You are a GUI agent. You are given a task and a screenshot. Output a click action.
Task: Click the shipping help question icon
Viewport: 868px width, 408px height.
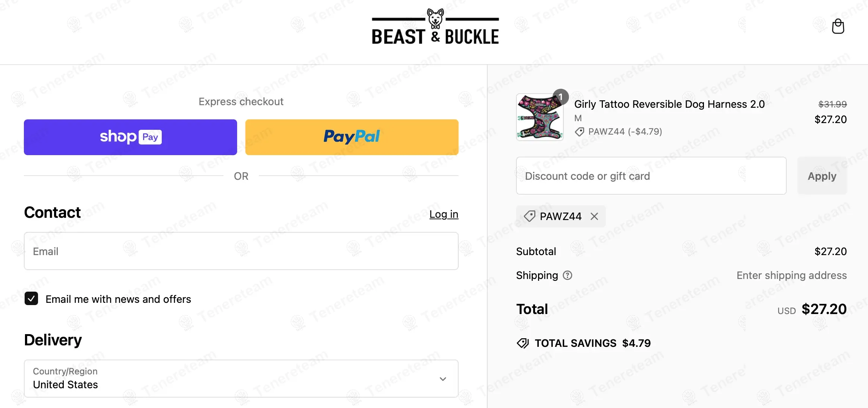(x=567, y=275)
